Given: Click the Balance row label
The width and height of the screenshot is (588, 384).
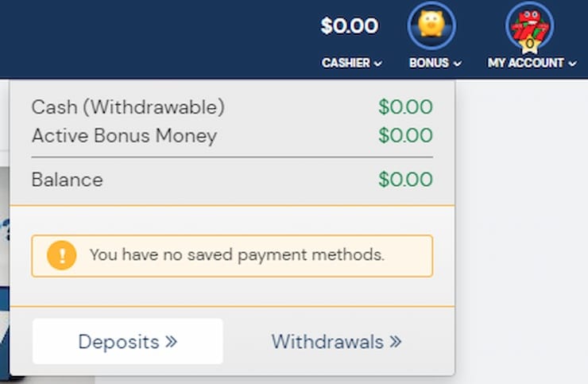Looking at the screenshot, I should pos(67,180).
